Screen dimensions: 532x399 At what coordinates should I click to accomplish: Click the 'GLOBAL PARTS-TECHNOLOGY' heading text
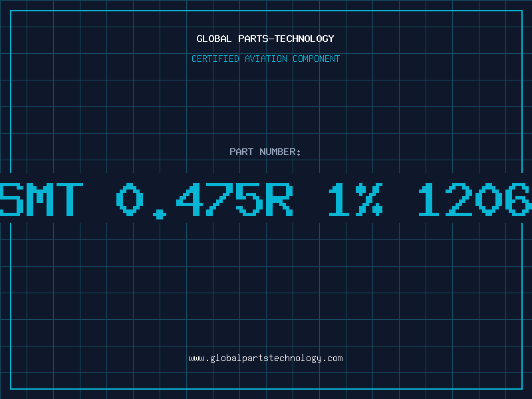[265, 39]
